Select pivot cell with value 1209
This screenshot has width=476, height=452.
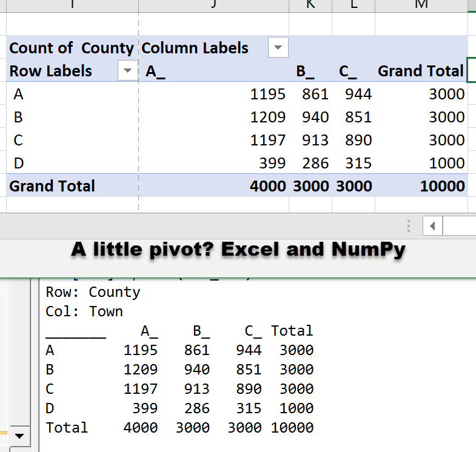click(x=213, y=117)
